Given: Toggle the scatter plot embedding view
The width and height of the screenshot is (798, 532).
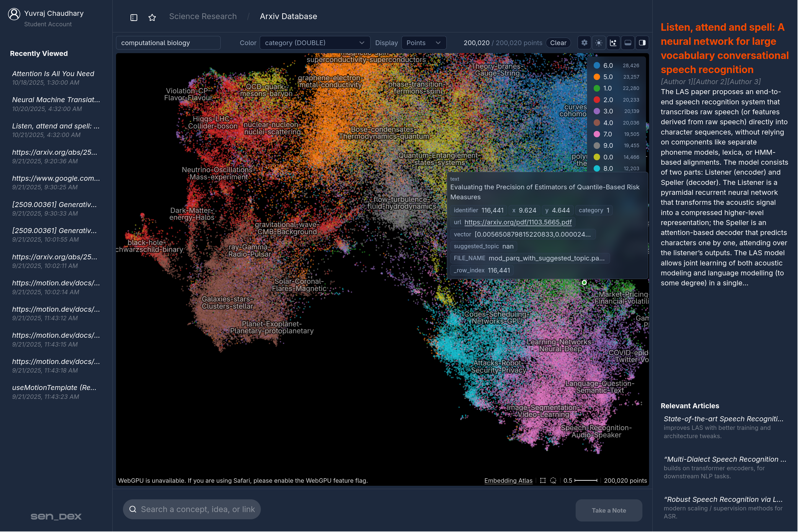Looking at the screenshot, I should [x=613, y=43].
